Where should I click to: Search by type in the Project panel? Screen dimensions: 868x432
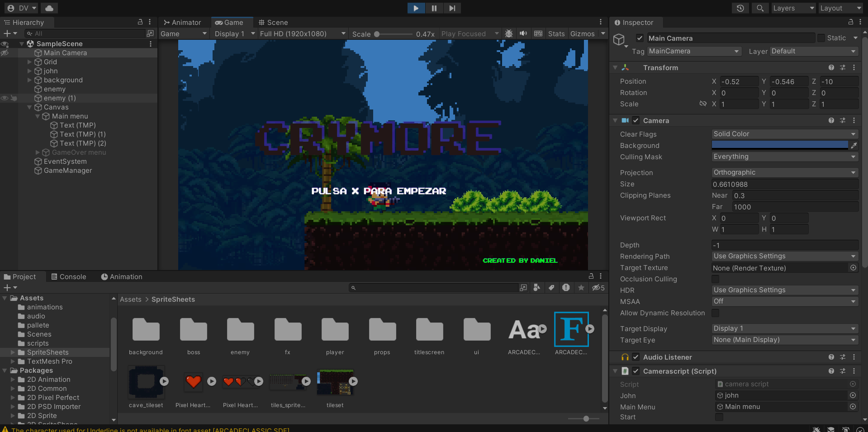coord(537,288)
